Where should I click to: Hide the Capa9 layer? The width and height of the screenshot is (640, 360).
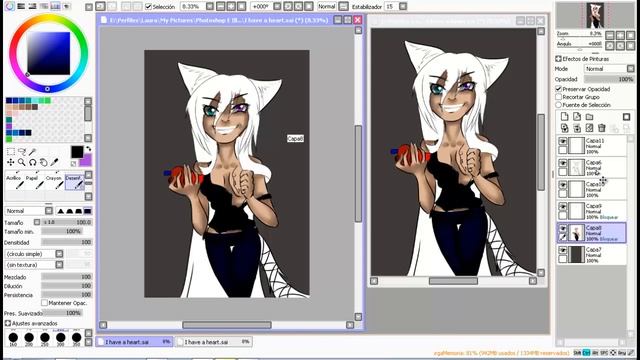[562, 207]
